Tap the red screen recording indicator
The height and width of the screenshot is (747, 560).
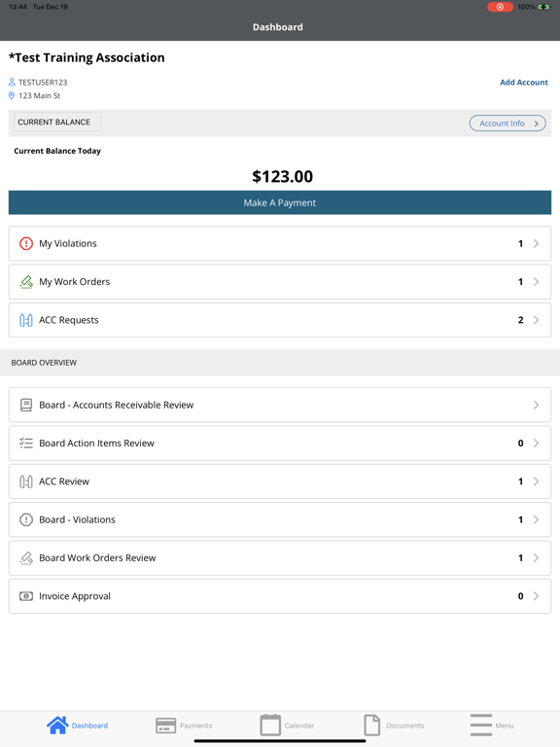[x=500, y=7]
